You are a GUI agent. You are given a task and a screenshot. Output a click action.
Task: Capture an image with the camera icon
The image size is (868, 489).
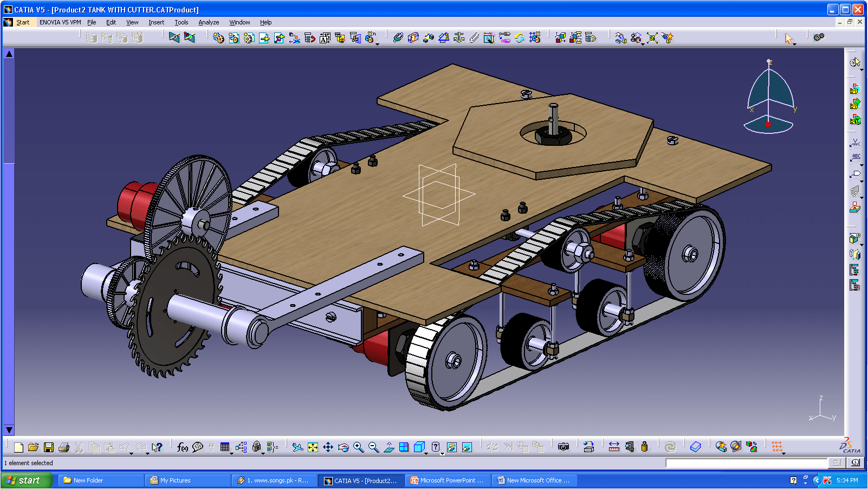pos(563,447)
